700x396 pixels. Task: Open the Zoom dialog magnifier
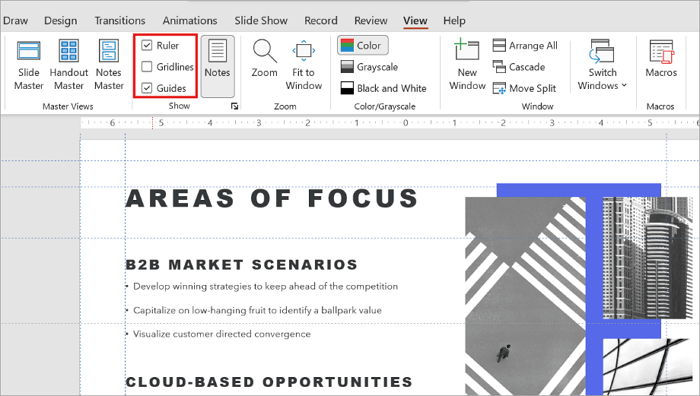pyautogui.click(x=264, y=58)
